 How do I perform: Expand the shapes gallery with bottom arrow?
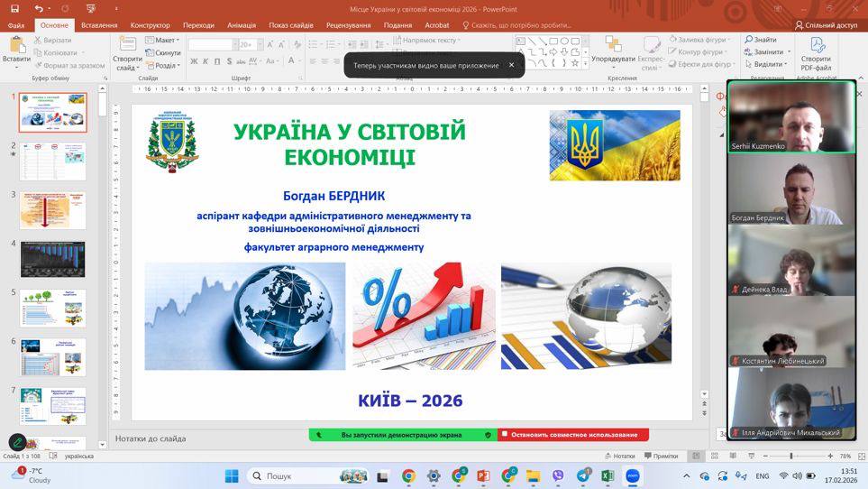(x=585, y=64)
